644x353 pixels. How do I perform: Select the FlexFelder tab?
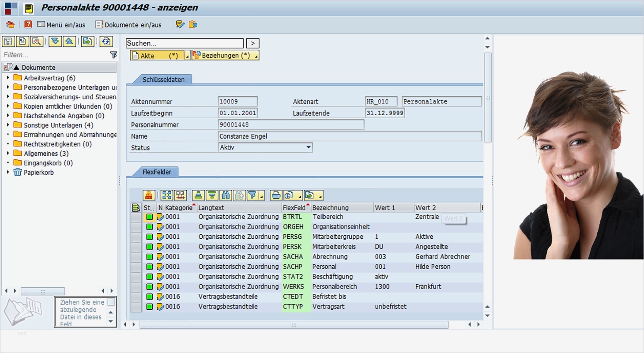[x=157, y=172]
